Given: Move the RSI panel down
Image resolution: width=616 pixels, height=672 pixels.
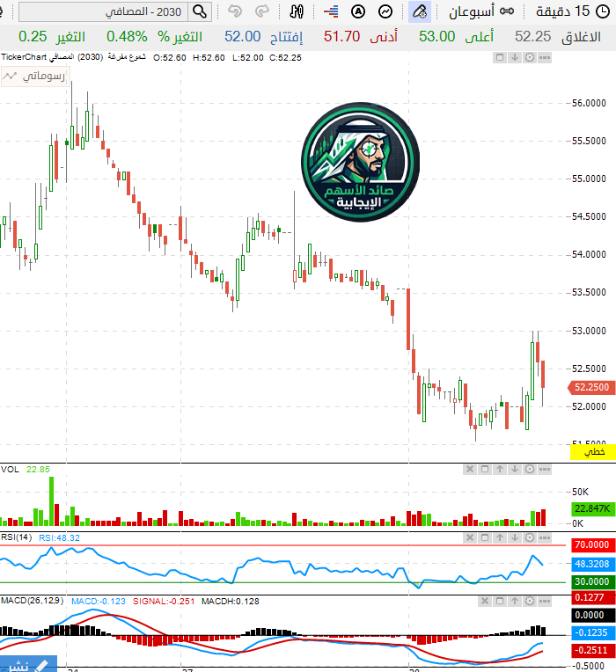Looking at the screenshot, I should [x=515, y=537].
